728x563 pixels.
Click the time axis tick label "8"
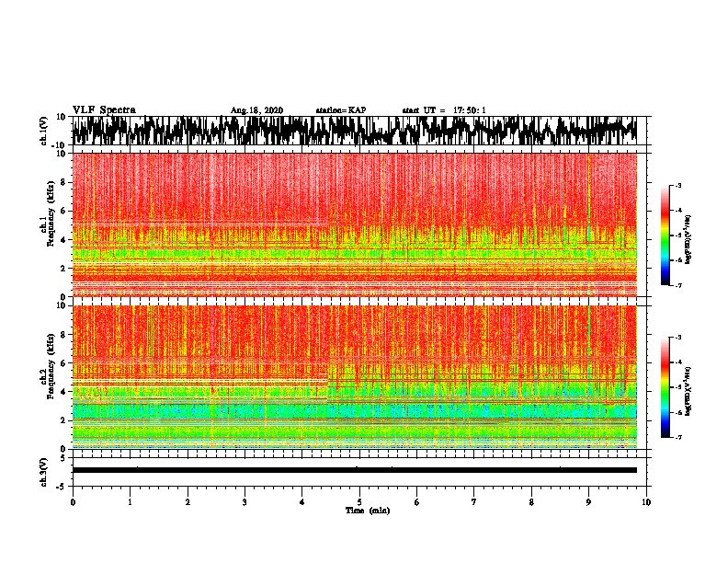point(531,502)
